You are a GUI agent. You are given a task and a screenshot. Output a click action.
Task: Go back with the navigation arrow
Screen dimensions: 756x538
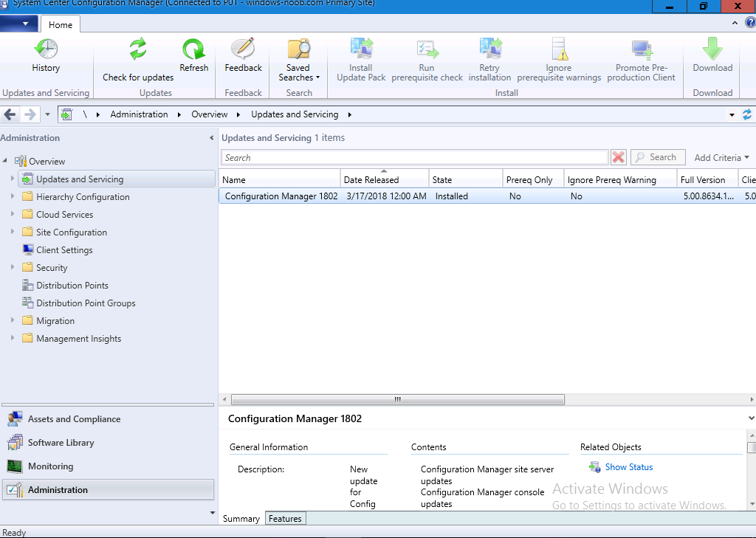coord(10,114)
